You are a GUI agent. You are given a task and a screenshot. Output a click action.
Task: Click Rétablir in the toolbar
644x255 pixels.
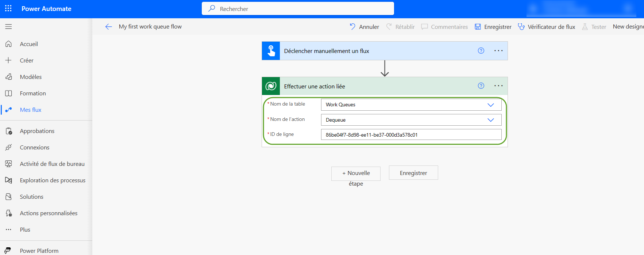pos(400,27)
